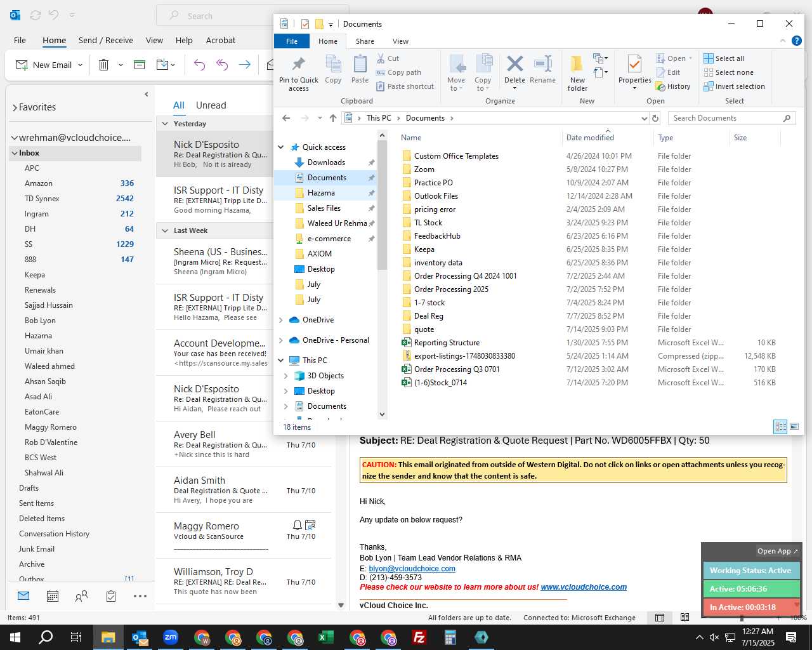Click Paste shortcut command

[405, 86]
